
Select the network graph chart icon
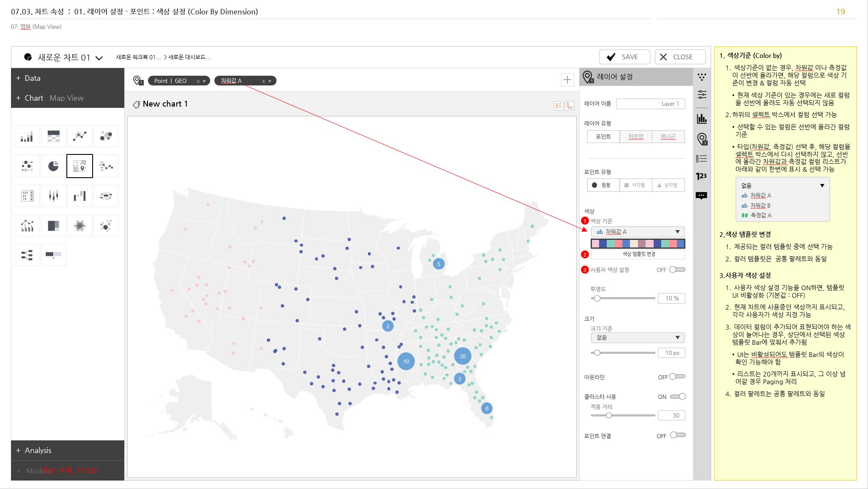click(106, 225)
